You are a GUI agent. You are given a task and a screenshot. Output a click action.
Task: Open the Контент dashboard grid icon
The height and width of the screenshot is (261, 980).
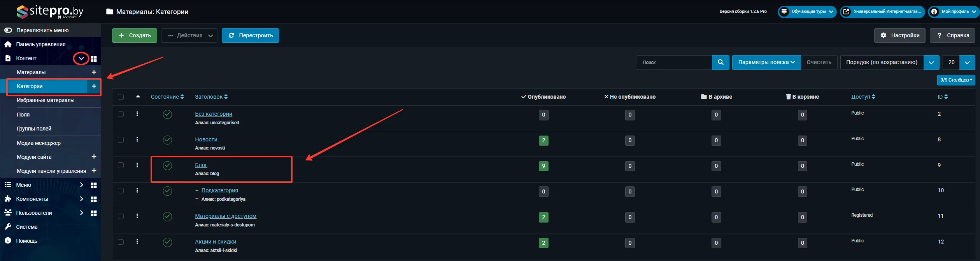coord(94,59)
